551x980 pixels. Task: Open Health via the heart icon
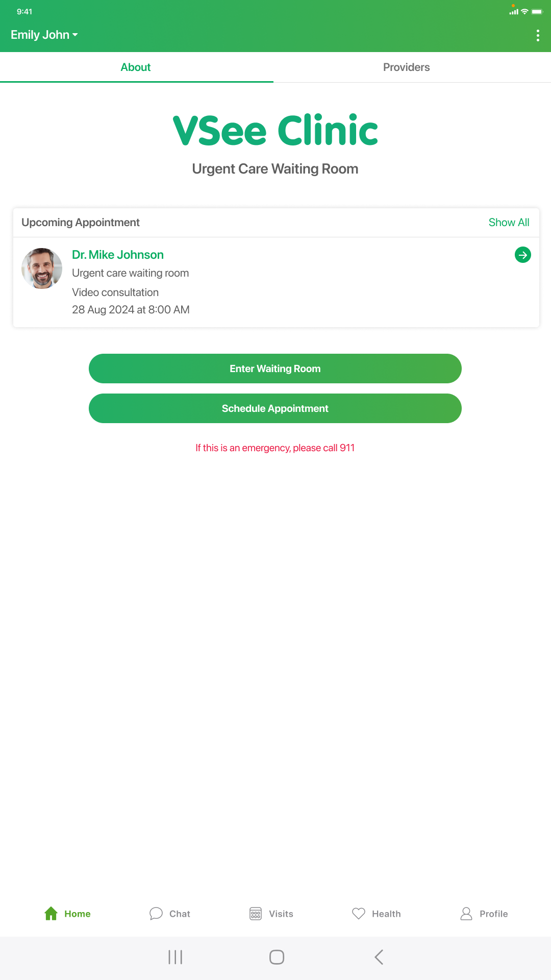coord(359,914)
